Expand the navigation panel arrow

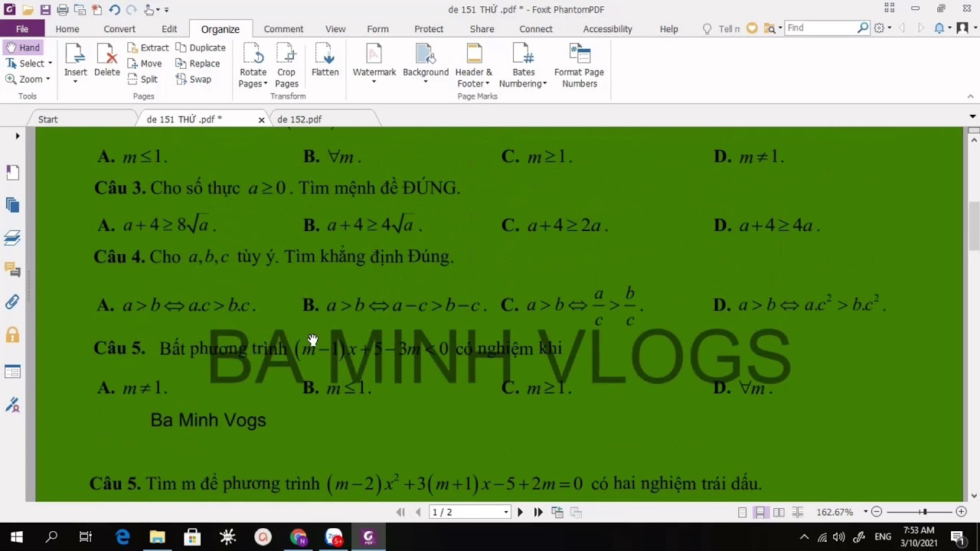point(18,136)
